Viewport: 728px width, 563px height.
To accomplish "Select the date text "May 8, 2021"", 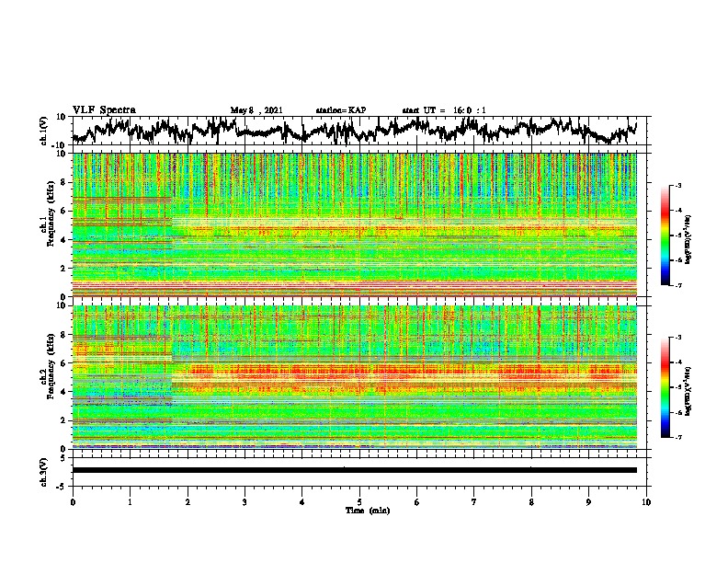I will [x=256, y=110].
